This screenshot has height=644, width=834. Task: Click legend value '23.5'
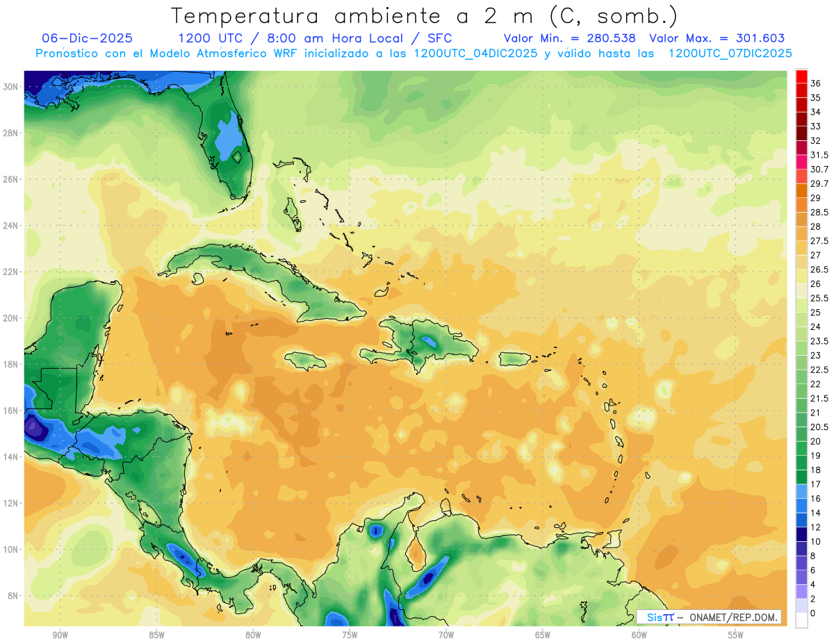[x=819, y=341]
